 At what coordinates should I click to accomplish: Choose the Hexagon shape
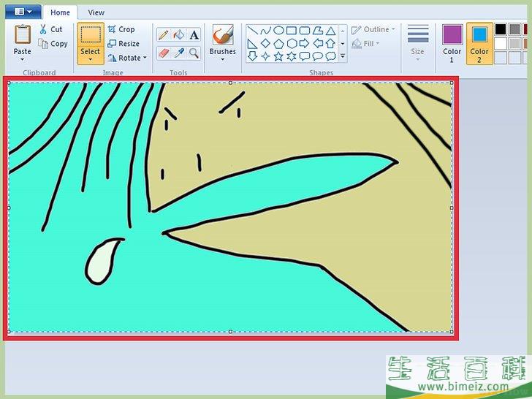coord(292,43)
